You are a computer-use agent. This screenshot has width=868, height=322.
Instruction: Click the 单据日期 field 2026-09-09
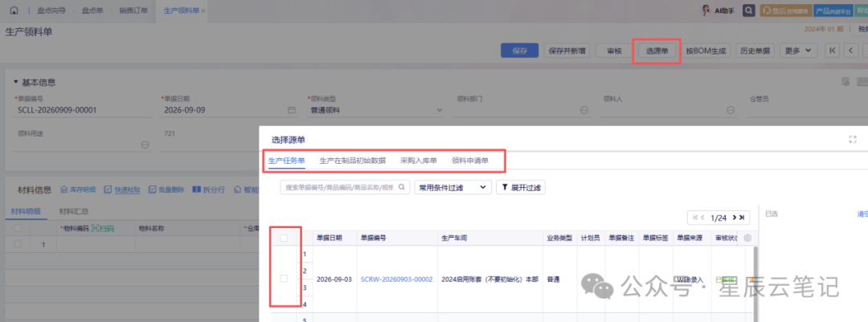228,110
